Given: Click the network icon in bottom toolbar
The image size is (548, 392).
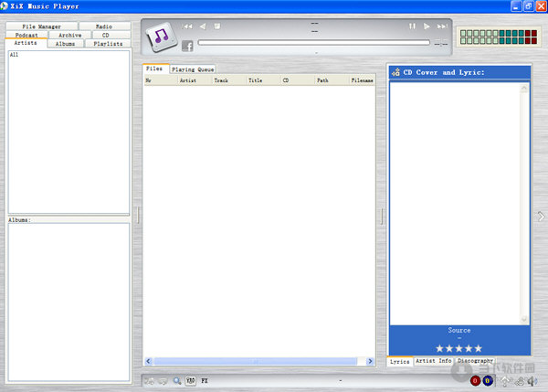Looking at the screenshot, I should coord(520,382).
